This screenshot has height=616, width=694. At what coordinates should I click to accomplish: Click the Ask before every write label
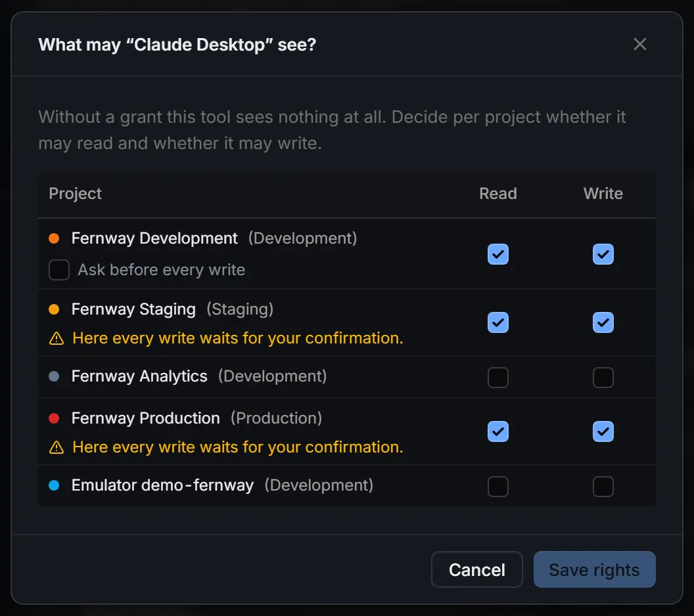pos(162,270)
